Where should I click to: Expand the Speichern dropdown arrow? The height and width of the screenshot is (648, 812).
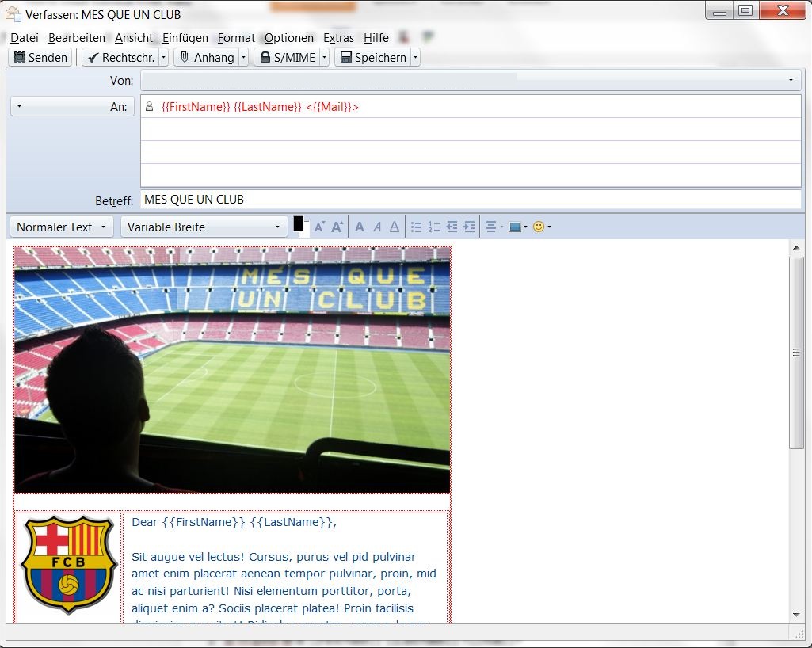(x=415, y=58)
